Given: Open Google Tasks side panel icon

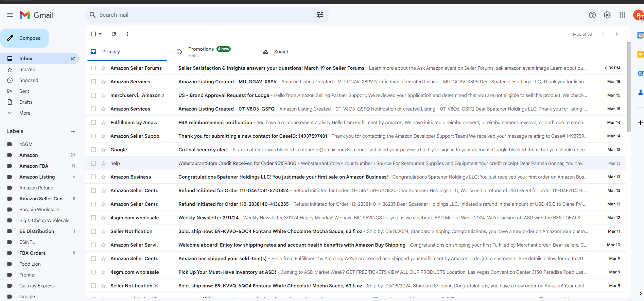Looking at the screenshot, I should 640,73.
